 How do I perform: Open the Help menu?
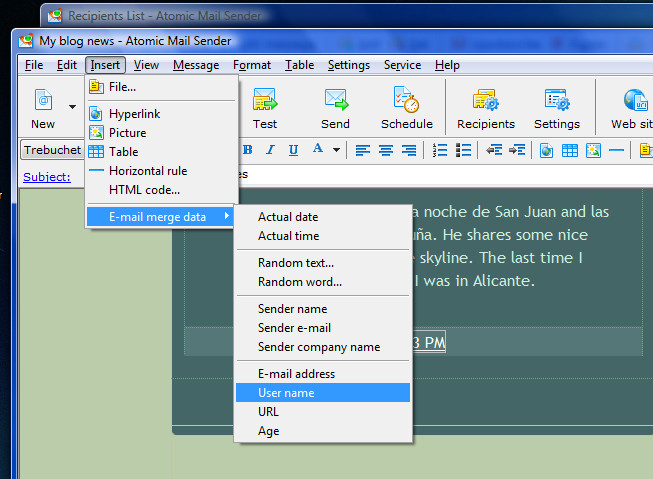447,65
